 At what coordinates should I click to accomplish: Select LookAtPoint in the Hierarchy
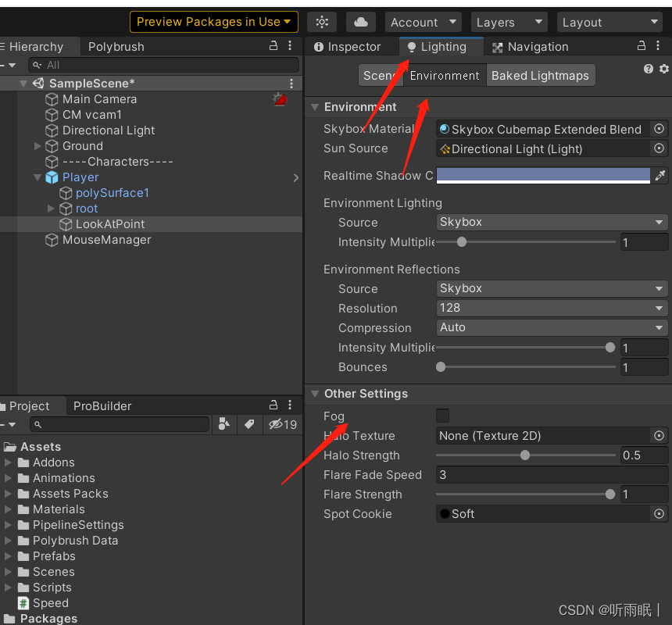click(110, 224)
